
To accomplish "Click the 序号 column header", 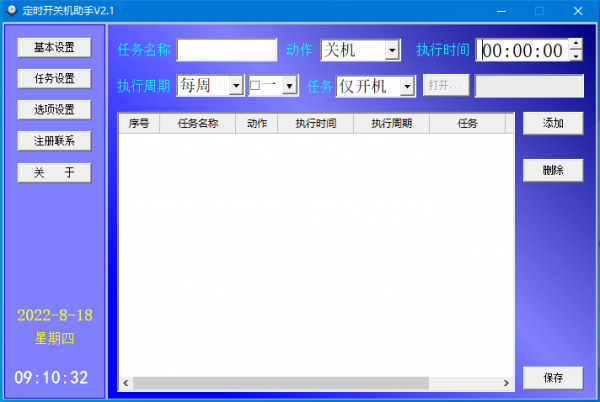I will tap(139, 124).
